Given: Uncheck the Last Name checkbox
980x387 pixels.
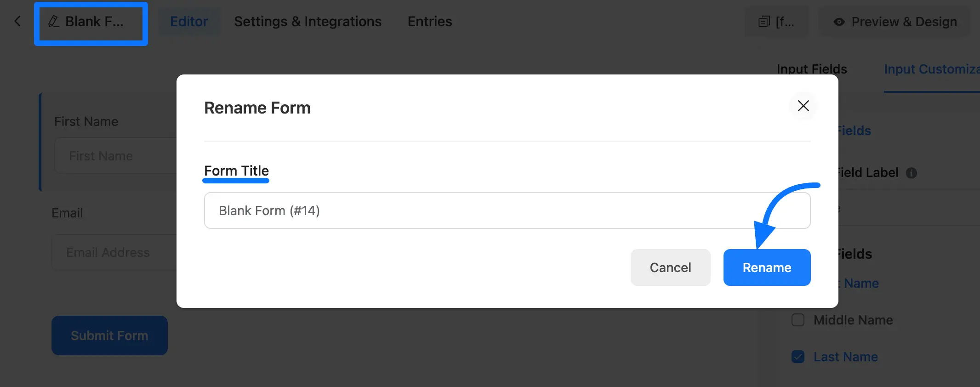Looking at the screenshot, I should pyautogui.click(x=798, y=356).
